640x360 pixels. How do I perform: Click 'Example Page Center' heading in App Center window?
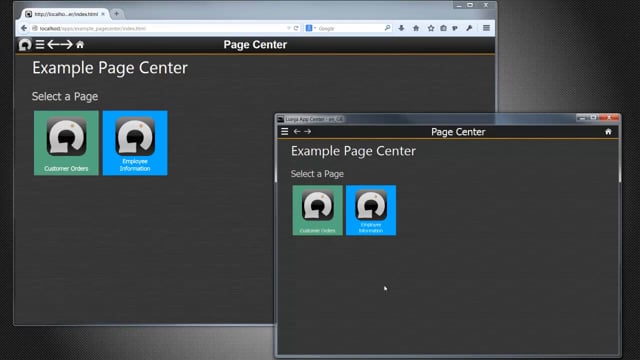point(353,151)
